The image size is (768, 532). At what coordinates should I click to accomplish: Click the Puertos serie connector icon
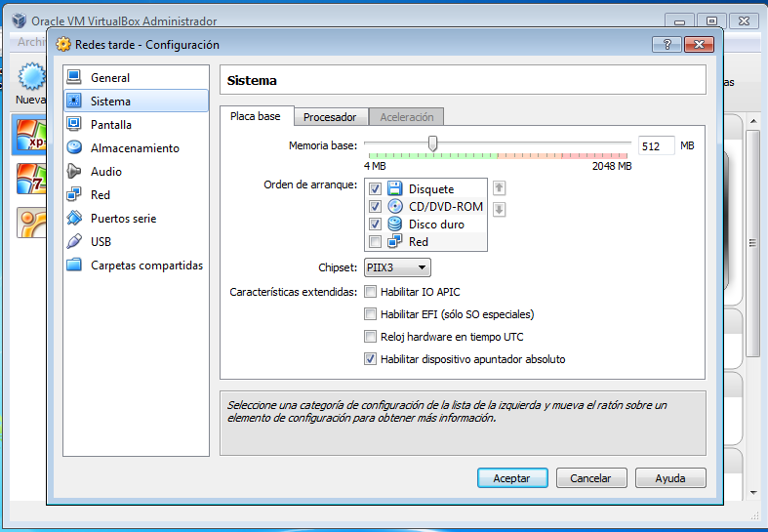coord(74,218)
